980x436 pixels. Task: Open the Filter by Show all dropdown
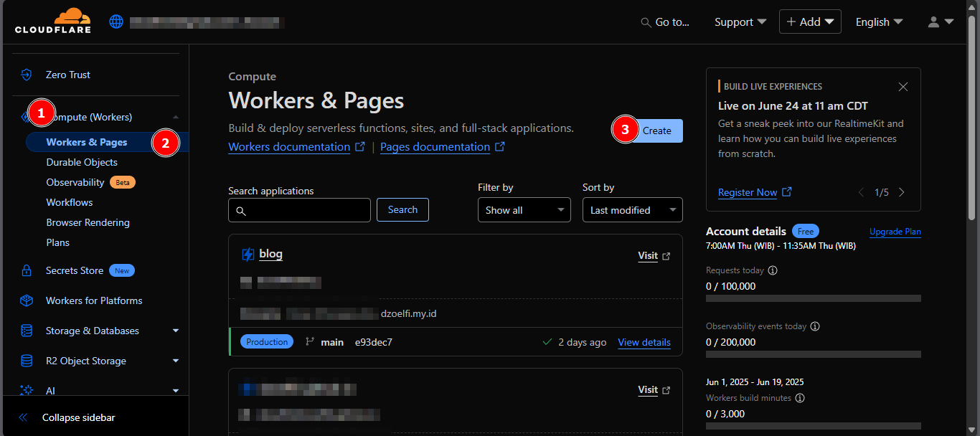coord(524,210)
